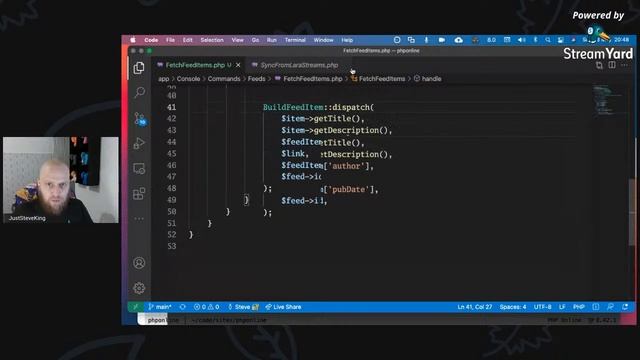The height and width of the screenshot is (360, 640).
Task: Click the icon next to PHP in status bar
Action: coord(596,307)
